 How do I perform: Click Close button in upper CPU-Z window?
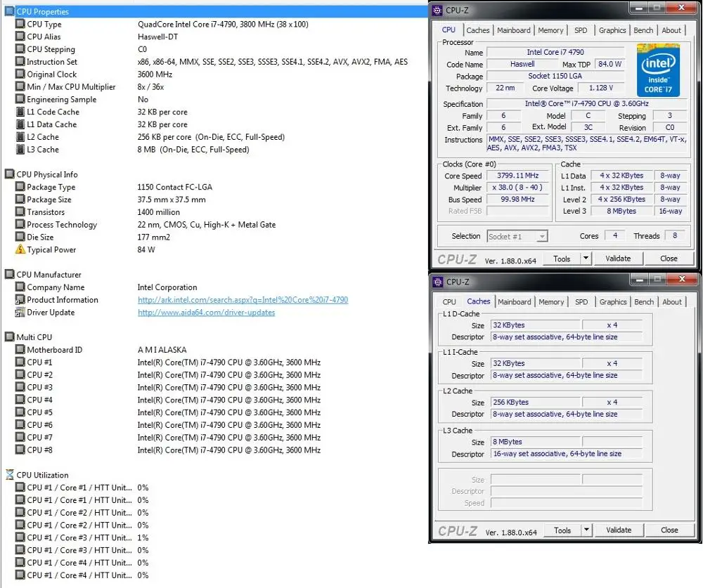[669, 259]
